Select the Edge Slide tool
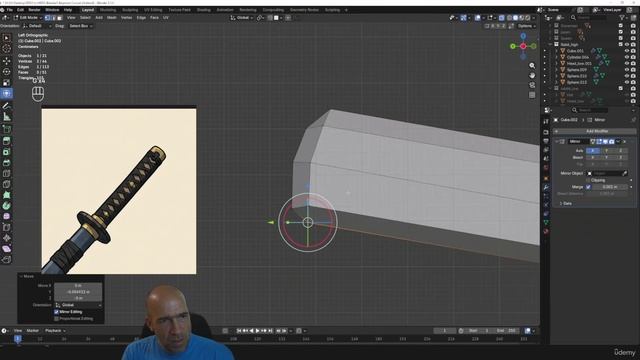Viewport: 640px width, 360px height. 7,227
